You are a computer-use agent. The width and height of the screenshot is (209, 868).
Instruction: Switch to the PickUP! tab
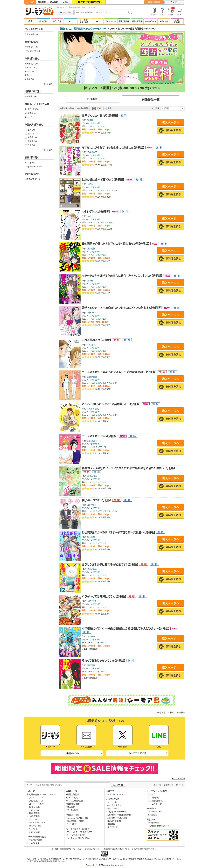[92, 99]
